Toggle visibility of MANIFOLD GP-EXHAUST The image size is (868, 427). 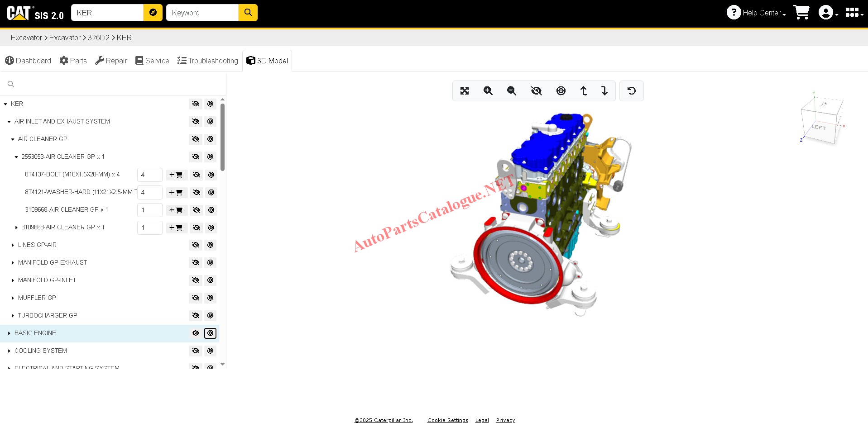point(196,263)
